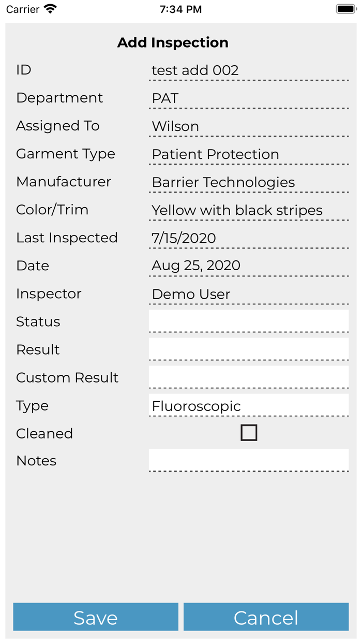
Task: Focus the Notes text field
Action: click(x=249, y=460)
